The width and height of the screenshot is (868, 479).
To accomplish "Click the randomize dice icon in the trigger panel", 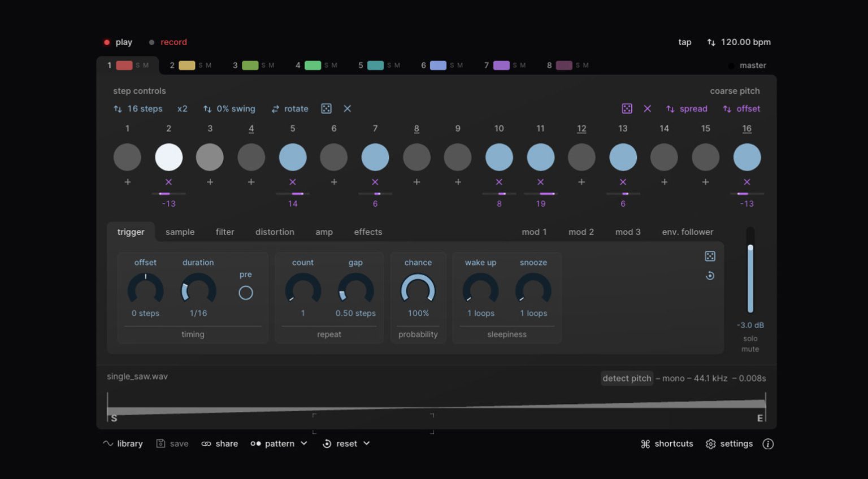I will pos(710,256).
